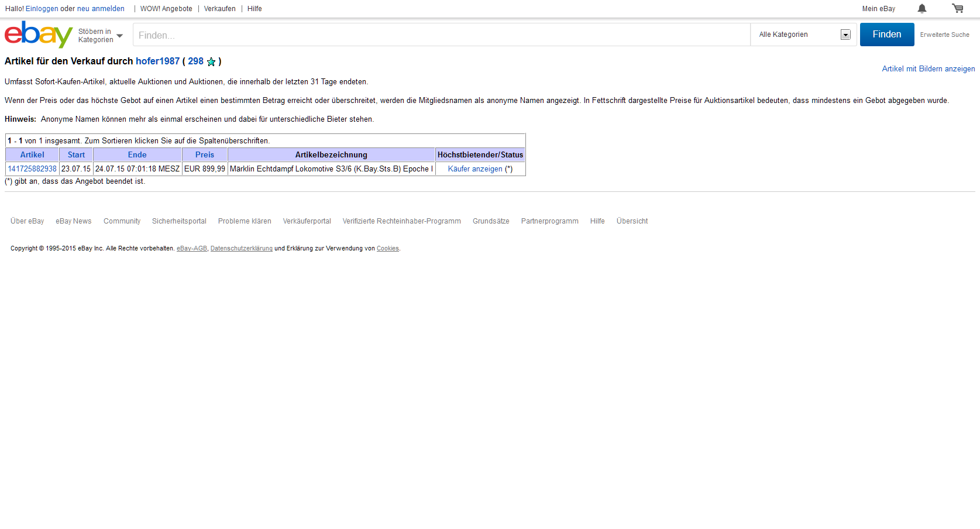Open Sicherheitsportal footer link
This screenshot has height=529, width=980.
pos(179,221)
